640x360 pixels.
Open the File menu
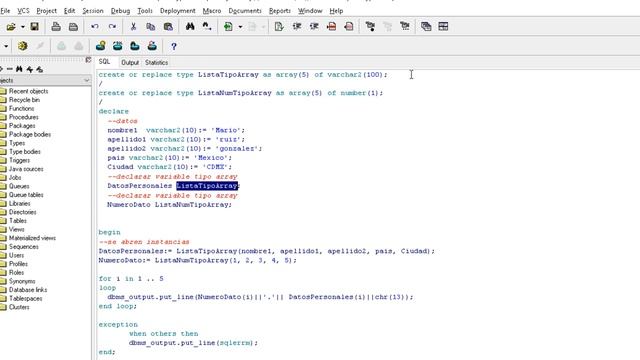5,11
